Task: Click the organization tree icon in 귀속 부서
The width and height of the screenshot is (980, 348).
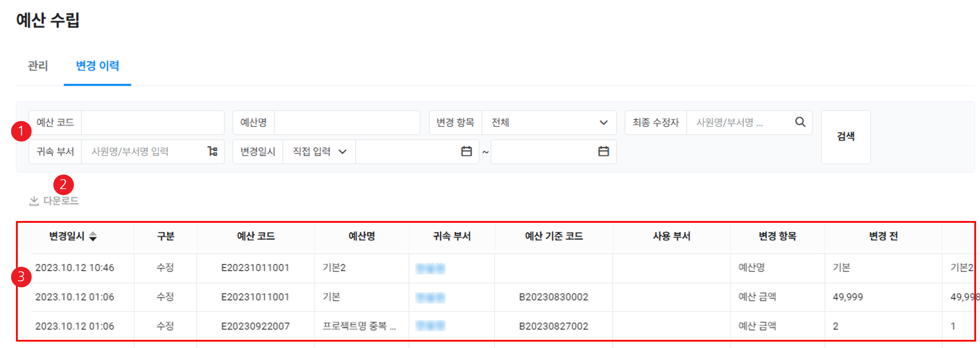Action: [212, 151]
